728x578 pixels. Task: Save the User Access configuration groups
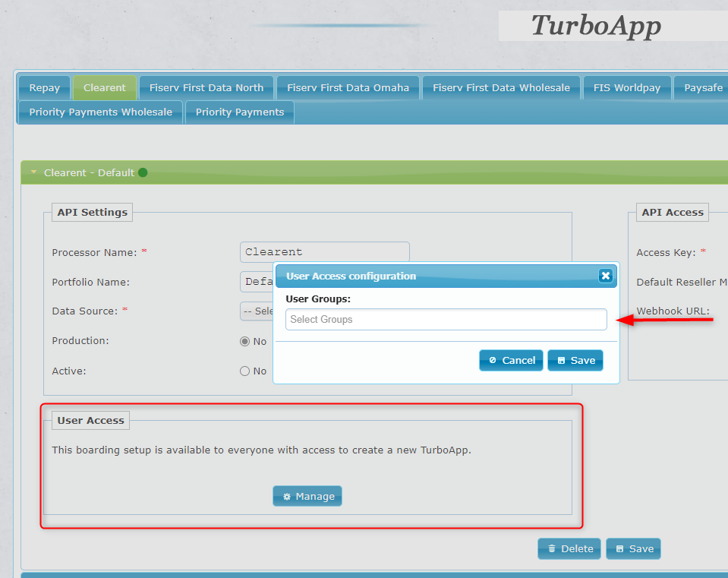point(575,361)
